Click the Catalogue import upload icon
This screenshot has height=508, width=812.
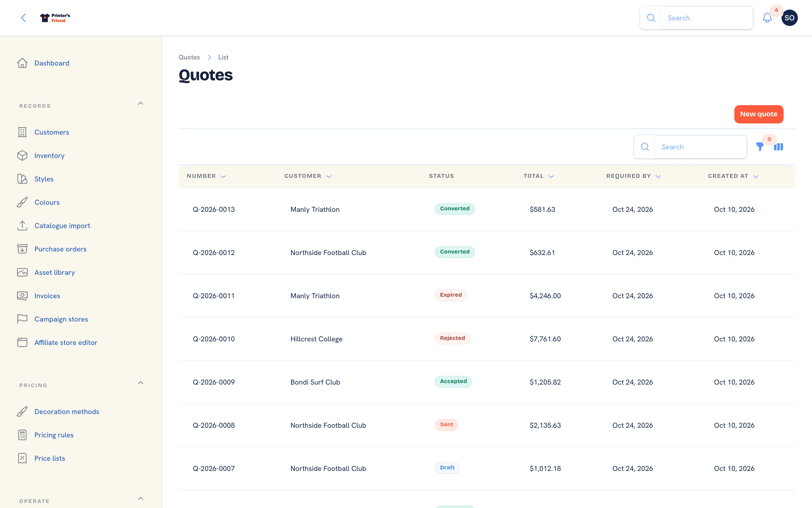[x=22, y=226]
